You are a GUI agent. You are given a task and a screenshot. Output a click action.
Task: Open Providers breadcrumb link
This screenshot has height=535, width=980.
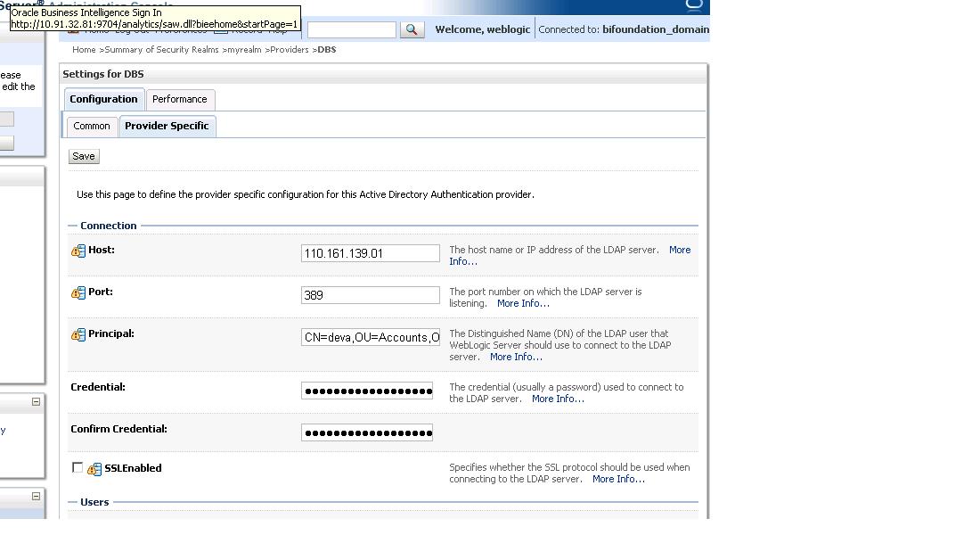pos(290,49)
